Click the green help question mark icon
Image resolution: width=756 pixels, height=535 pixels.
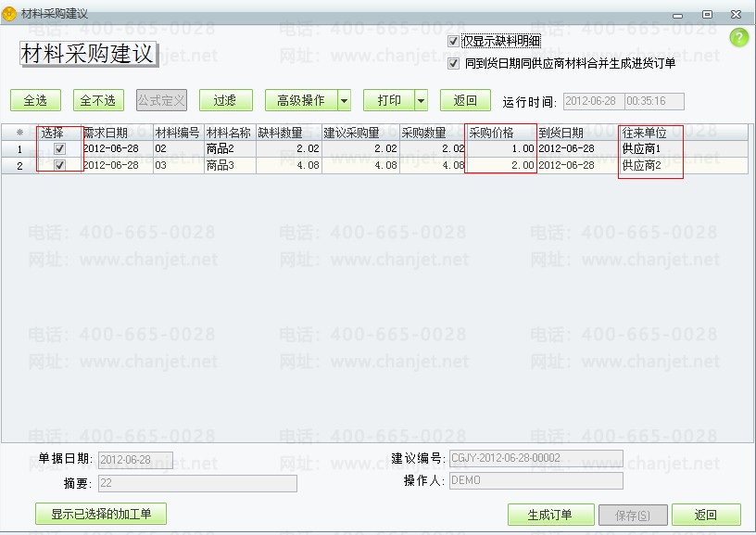738,38
